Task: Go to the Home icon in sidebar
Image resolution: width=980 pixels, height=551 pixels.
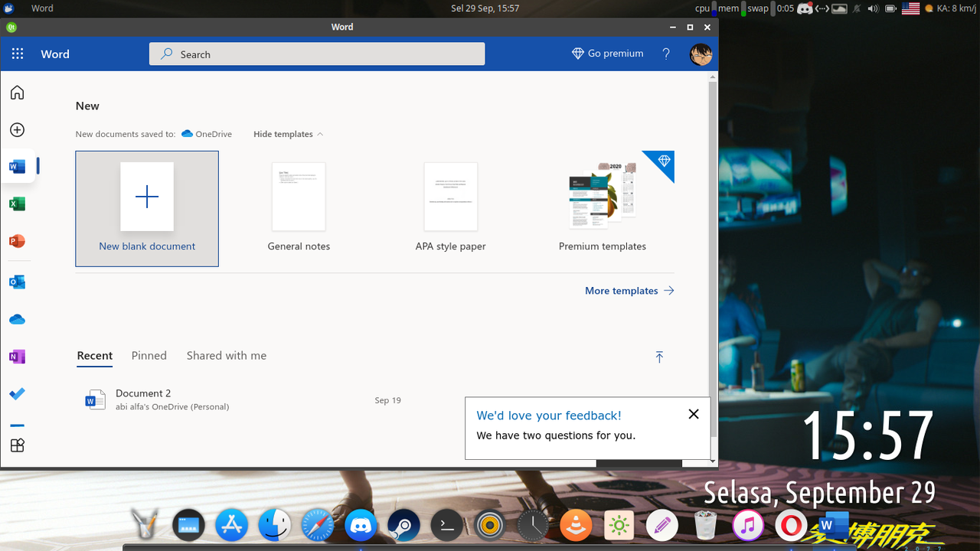Action: [x=17, y=93]
